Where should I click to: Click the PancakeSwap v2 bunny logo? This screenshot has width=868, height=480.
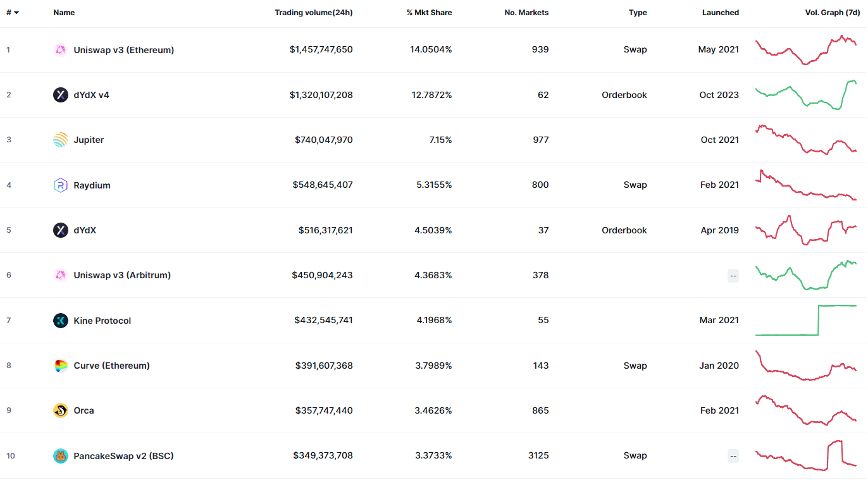click(x=61, y=456)
